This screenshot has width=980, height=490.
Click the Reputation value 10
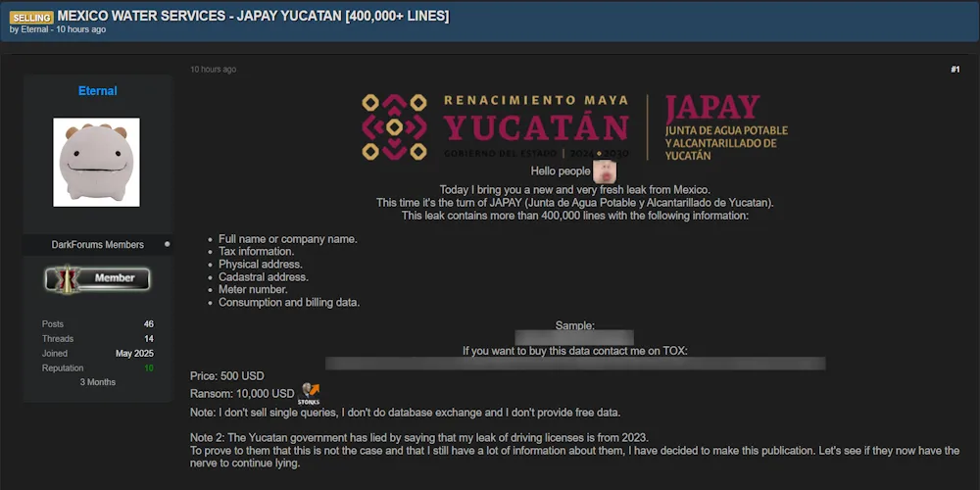149,368
